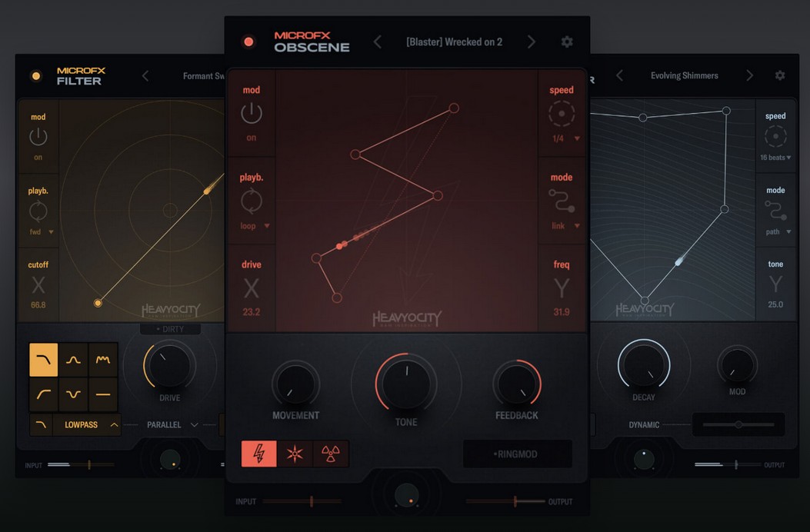This screenshot has height=532, width=810.
Task: Select lowpass filter shape tile
Action: coord(43,360)
